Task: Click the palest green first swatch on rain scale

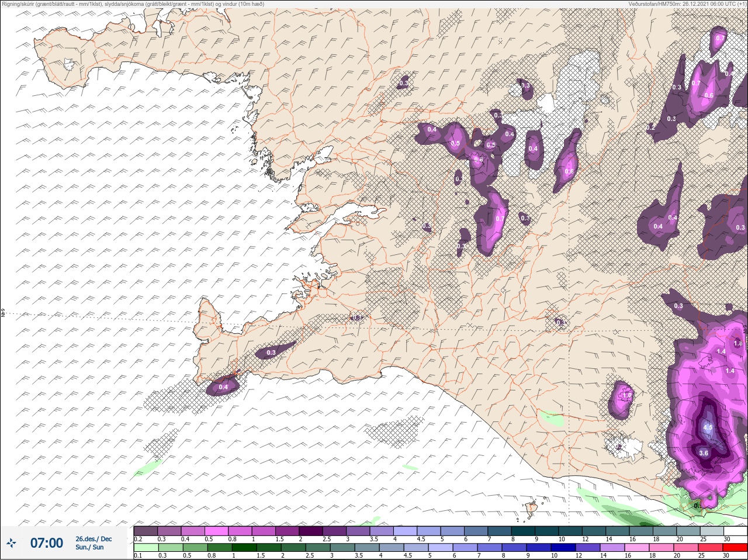Action: pyautogui.click(x=146, y=548)
